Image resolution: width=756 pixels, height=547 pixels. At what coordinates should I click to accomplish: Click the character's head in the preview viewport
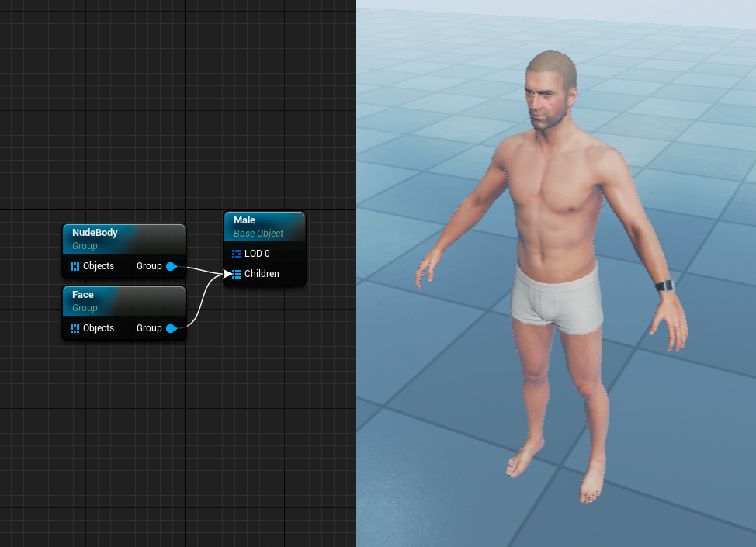click(550, 90)
